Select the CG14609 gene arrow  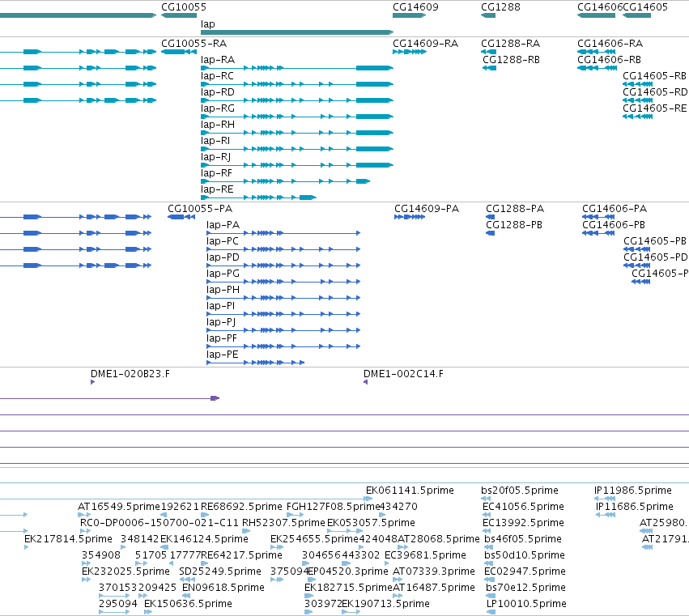click(409, 15)
